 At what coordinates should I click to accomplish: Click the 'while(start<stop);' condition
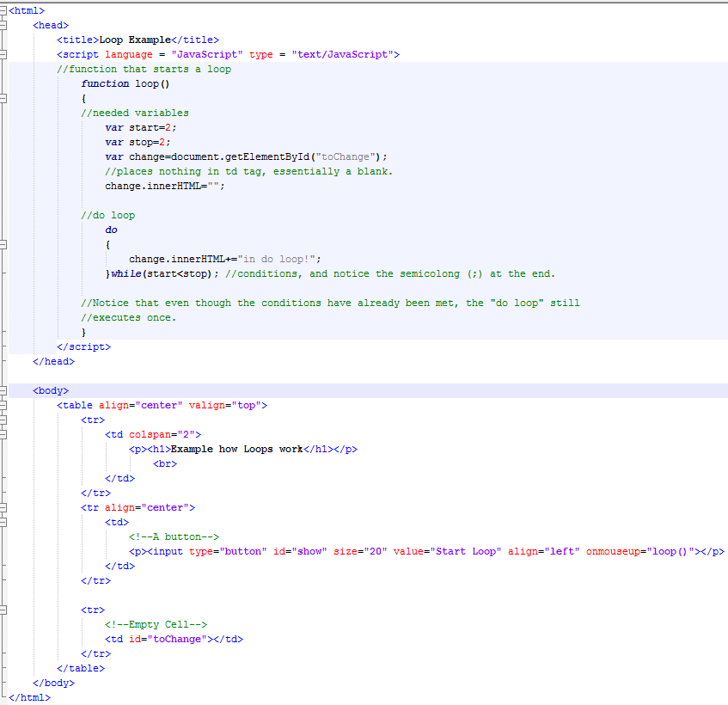[164, 274]
